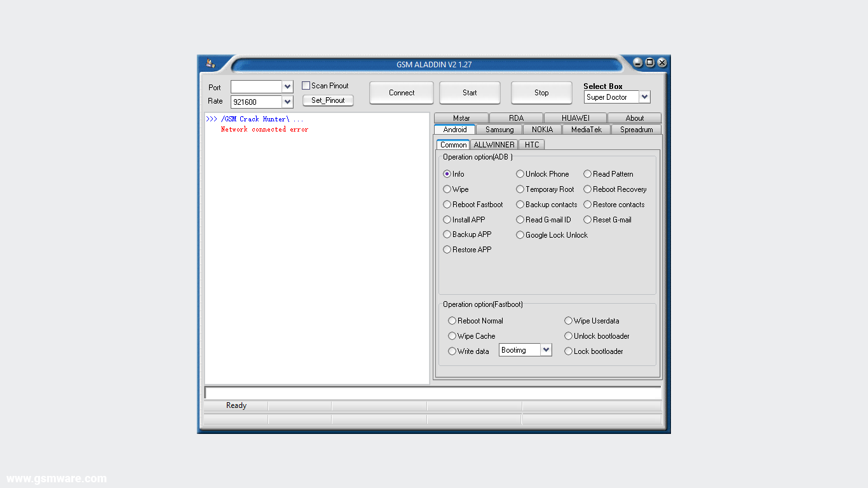868x488 pixels.
Task: Choose Wipe Cache fastboot option
Action: (x=452, y=335)
